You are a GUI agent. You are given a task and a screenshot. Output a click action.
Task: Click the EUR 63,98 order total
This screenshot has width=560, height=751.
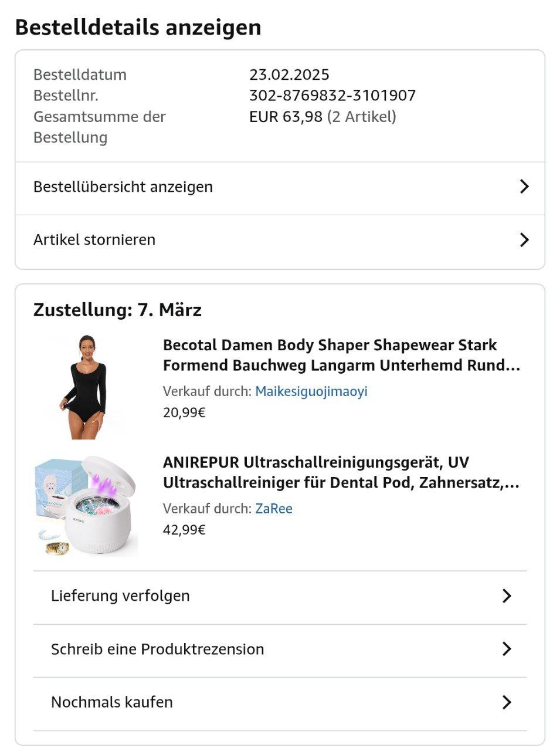(x=286, y=117)
